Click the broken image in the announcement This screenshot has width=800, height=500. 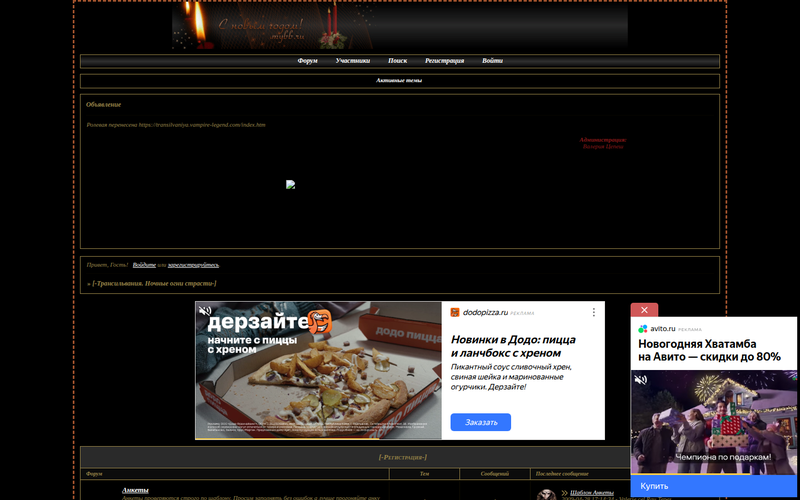click(x=290, y=184)
